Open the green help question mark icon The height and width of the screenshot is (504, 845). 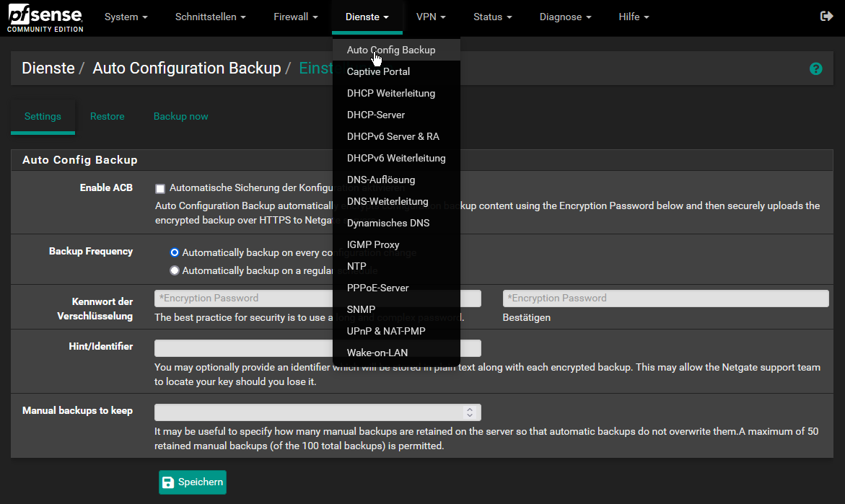(x=815, y=68)
